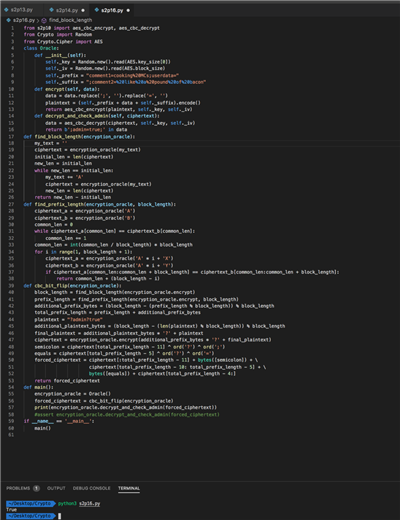Open the PROBLEMS panel tab
This screenshot has height=520, width=400.
tap(18, 488)
